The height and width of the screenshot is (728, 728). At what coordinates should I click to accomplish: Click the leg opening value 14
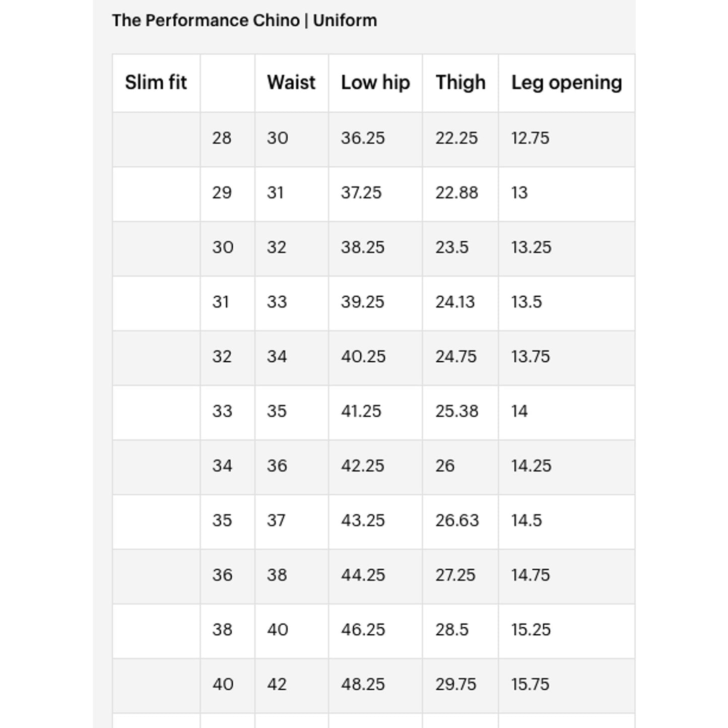(519, 411)
